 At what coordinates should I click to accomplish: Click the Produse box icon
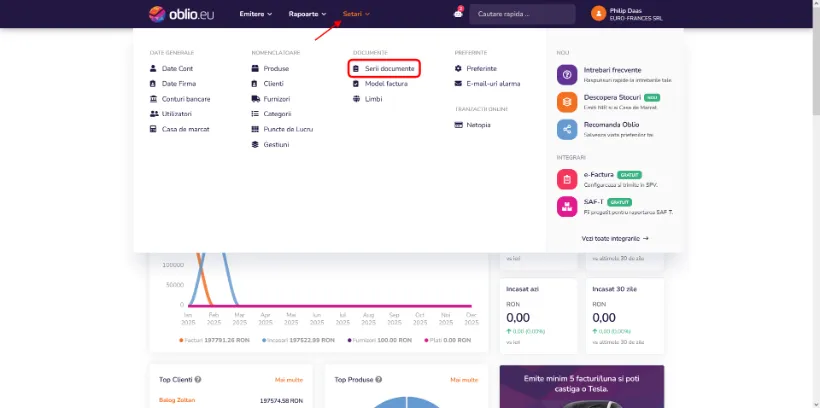255,69
